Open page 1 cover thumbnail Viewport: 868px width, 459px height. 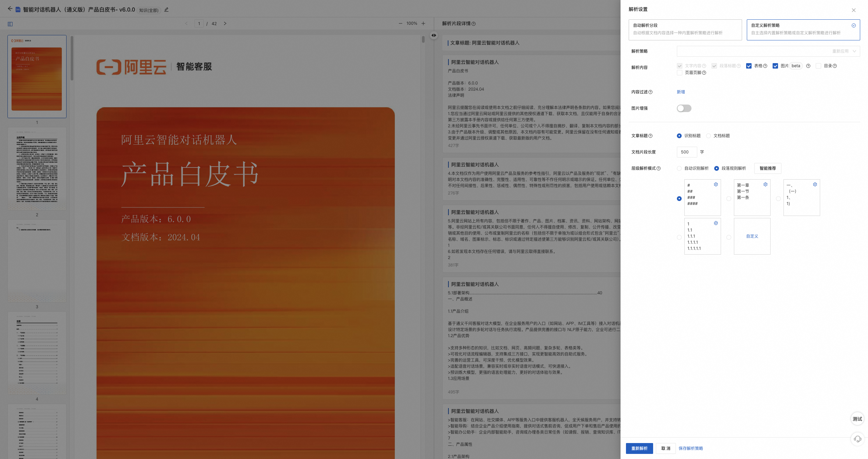(x=37, y=76)
